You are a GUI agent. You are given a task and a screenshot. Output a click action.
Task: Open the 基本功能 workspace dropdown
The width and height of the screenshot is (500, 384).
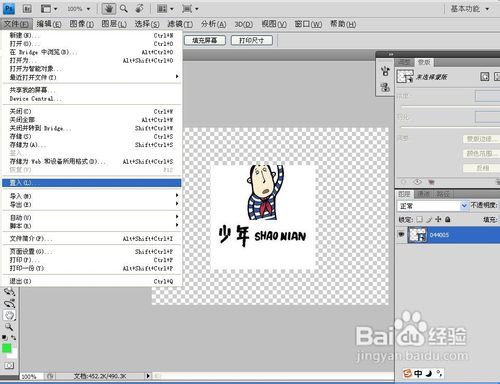[x=470, y=9]
